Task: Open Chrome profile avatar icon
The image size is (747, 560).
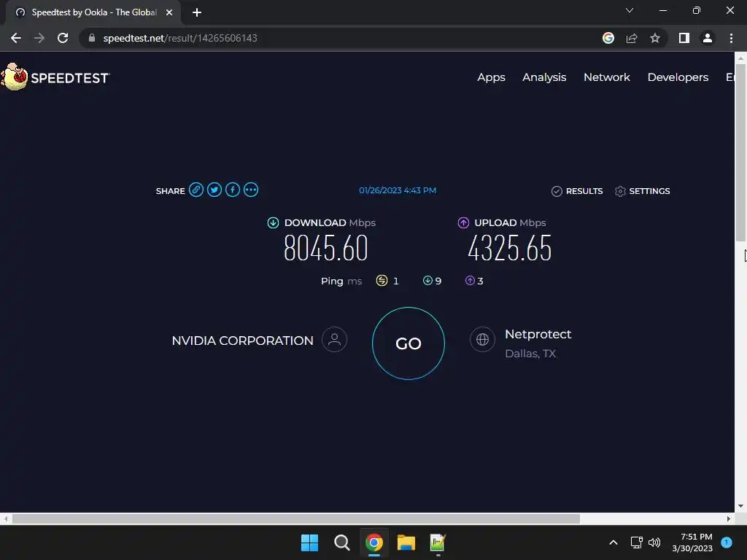Action: click(708, 38)
